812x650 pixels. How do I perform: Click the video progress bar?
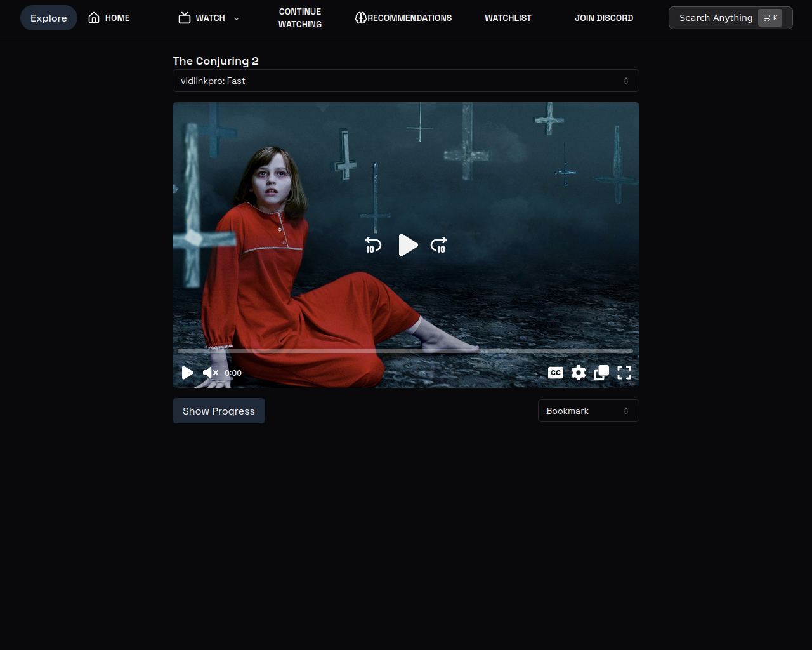coord(405,350)
